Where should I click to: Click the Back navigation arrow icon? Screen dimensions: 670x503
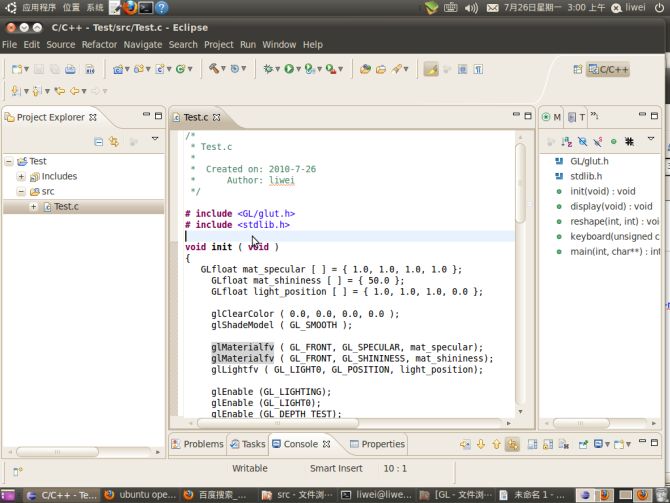tap(75, 91)
